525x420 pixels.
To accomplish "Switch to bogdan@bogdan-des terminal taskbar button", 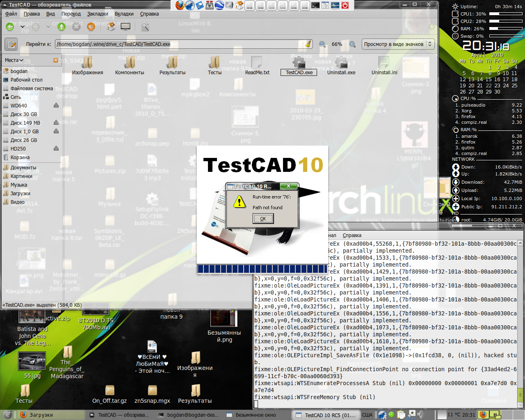I will coord(188,415).
